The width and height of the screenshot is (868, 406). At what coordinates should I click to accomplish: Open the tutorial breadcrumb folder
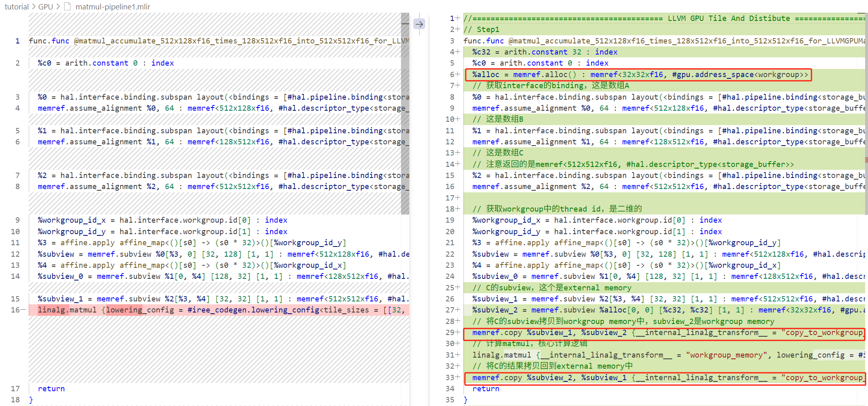[x=16, y=7]
